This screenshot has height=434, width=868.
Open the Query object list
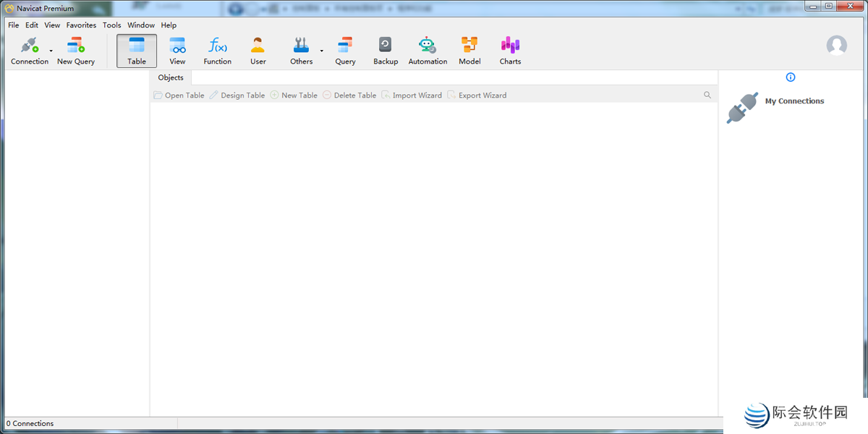(x=345, y=49)
